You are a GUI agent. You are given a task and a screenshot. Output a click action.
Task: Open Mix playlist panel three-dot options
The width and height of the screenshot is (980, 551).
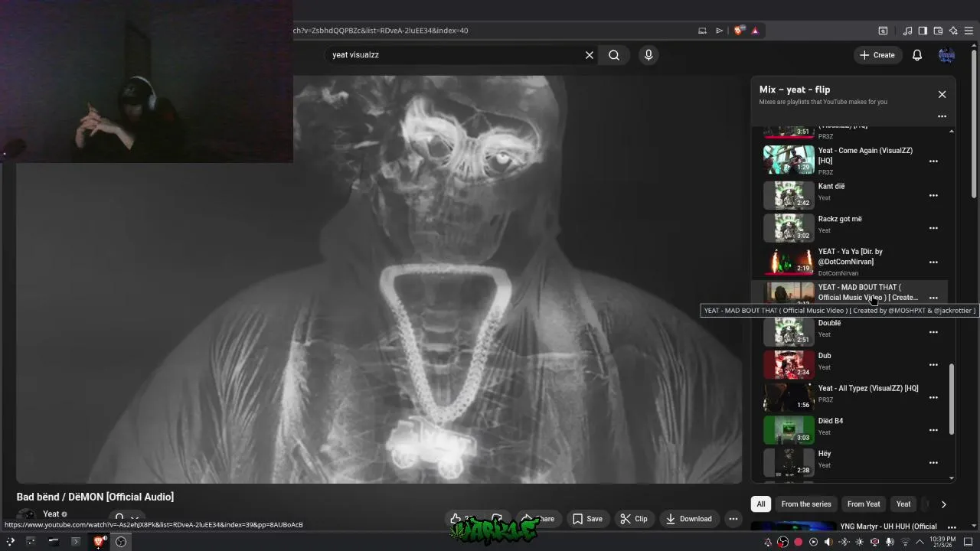pos(942,116)
